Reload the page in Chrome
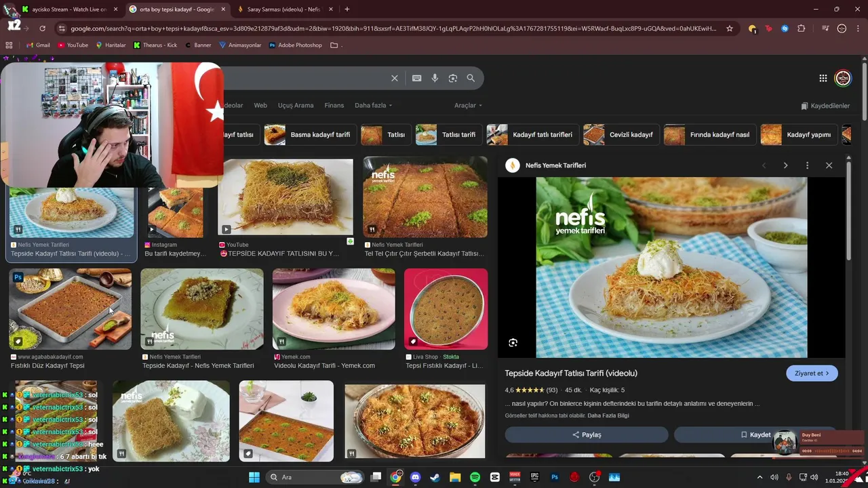 click(42, 28)
